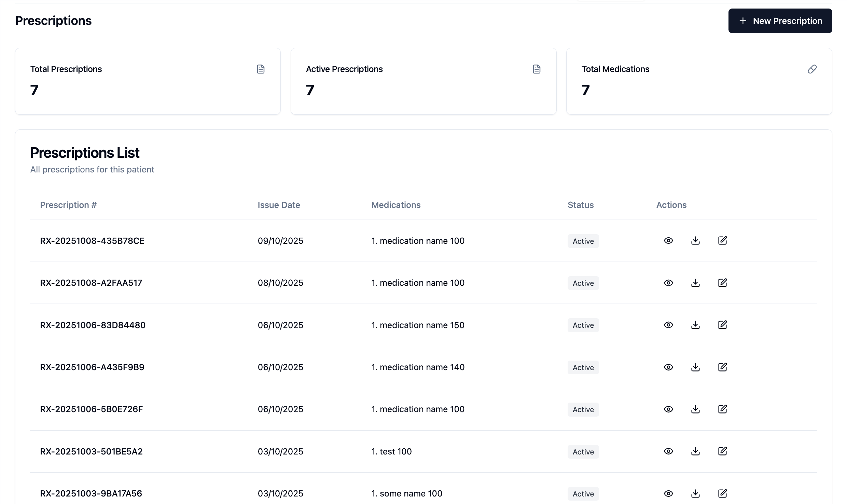Click the Prescriptions List heading

click(85, 153)
